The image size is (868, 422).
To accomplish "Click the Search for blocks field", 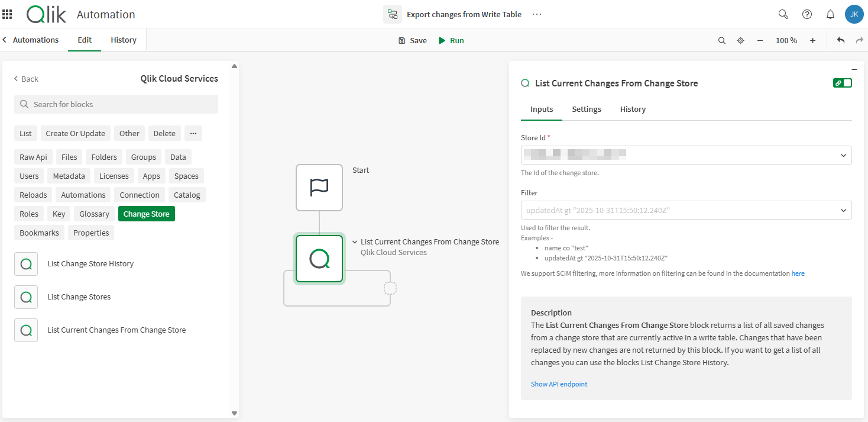I will pyautogui.click(x=116, y=104).
